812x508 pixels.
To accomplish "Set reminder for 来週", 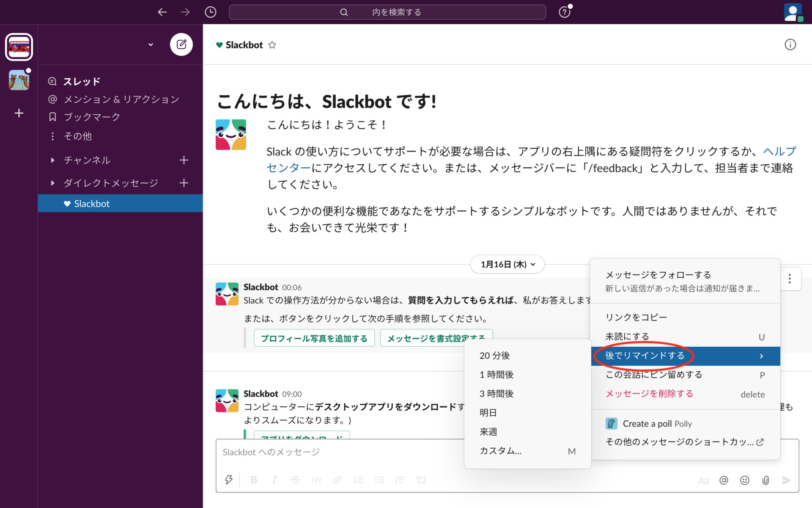I will [527, 432].
